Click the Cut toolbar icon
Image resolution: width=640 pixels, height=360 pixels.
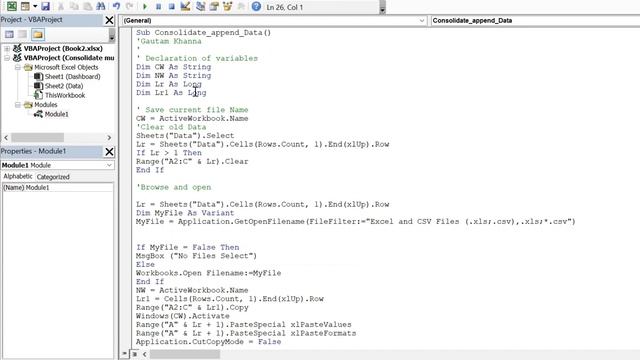point(60,6)
